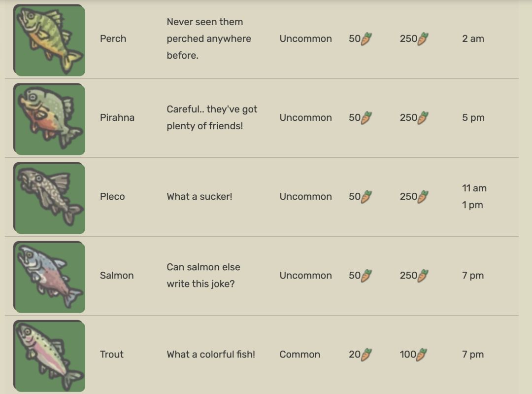This screenshot has height=394, width=532.
Task: Click carrot icon beside Pirahna's 250 price
Action: 423,118
